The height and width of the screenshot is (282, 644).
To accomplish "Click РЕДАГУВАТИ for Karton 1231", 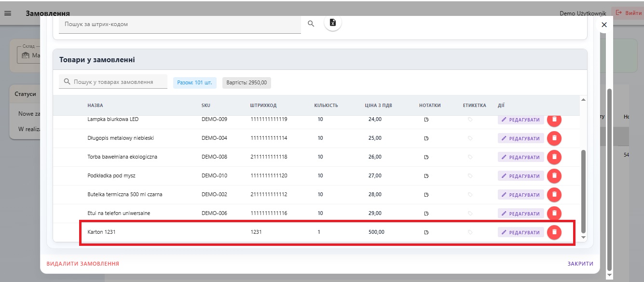I will pos(521,232).
